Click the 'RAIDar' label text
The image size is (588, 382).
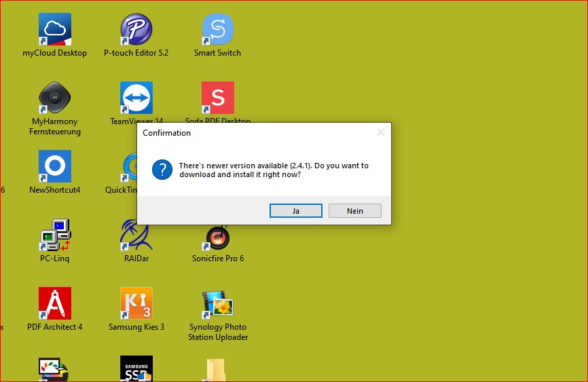[x=136, y=259]
